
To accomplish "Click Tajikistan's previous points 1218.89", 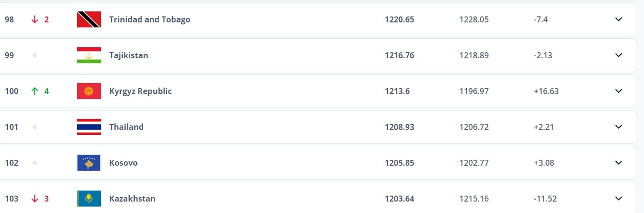I will (474, 55).
